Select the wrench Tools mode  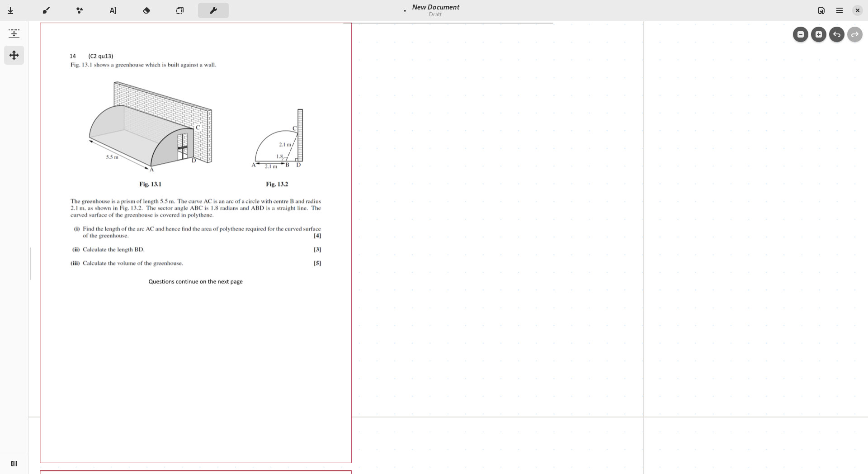click(212, 10)
